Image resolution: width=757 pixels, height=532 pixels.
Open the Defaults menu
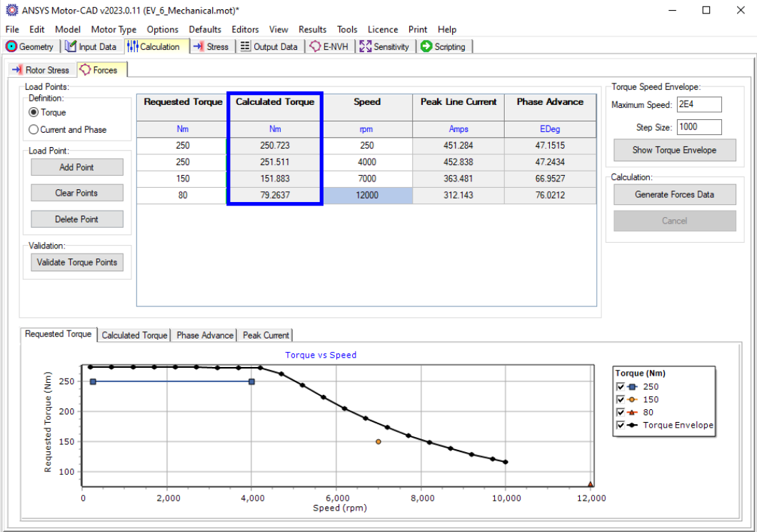205,29
